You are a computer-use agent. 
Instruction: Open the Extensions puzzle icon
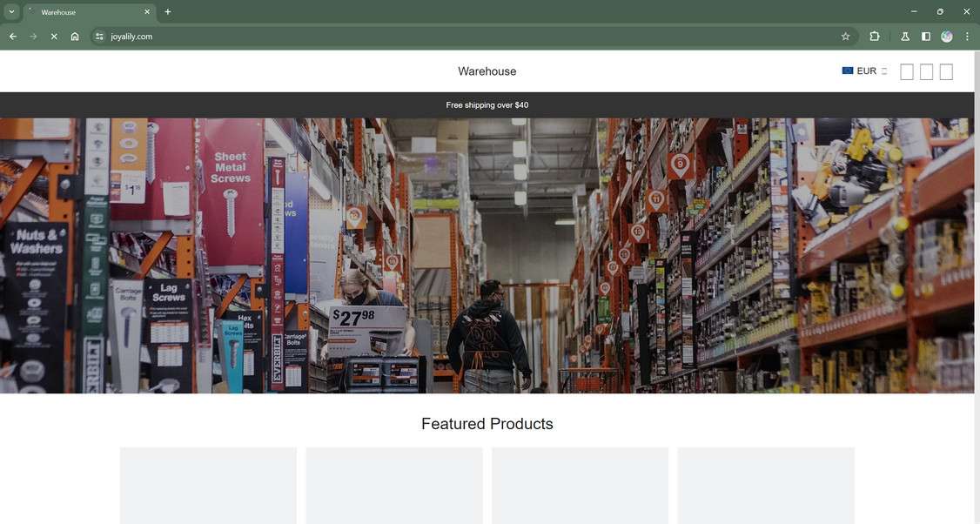(875, 37)
